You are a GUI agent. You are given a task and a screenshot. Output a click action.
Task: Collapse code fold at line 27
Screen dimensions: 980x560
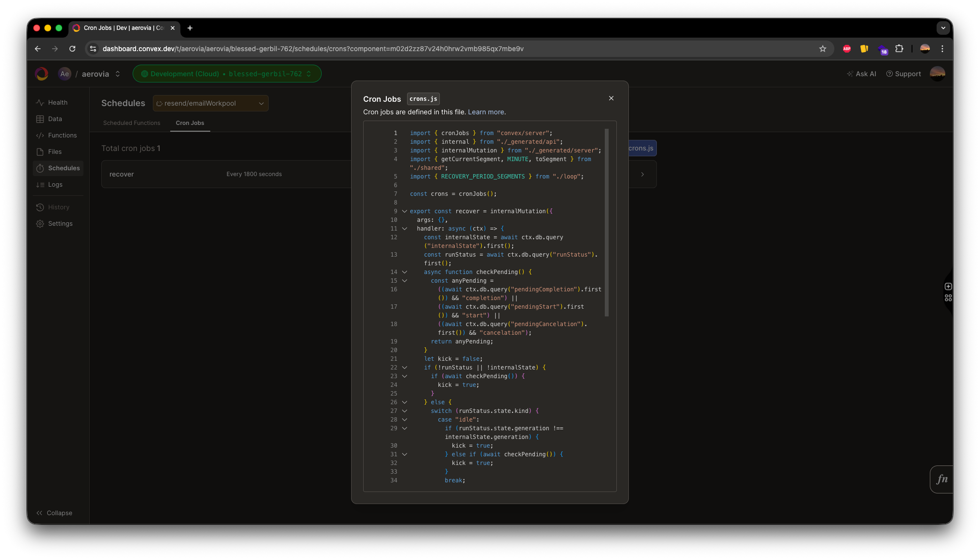click(x=405, y=411)
